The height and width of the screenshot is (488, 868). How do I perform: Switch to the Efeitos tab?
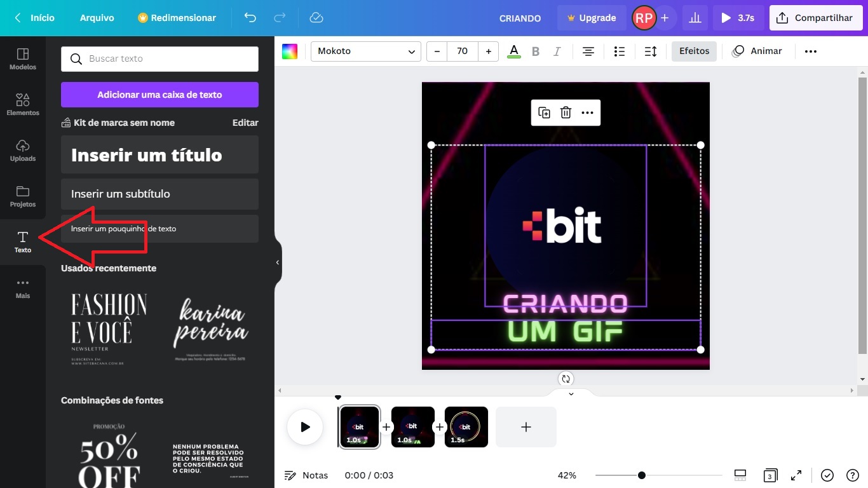(x=694, y=51)
